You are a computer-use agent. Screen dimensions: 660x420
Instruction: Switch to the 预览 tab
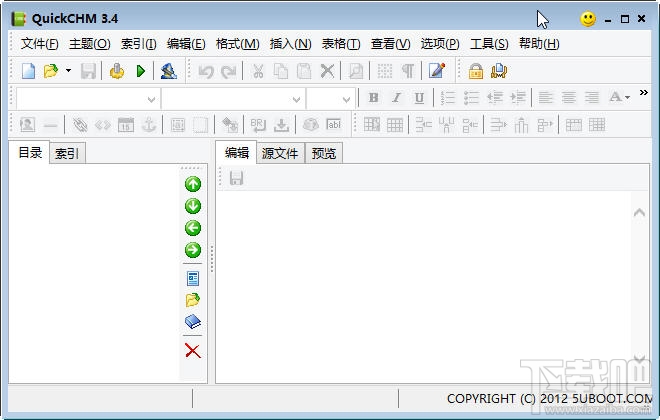[324, 153]
